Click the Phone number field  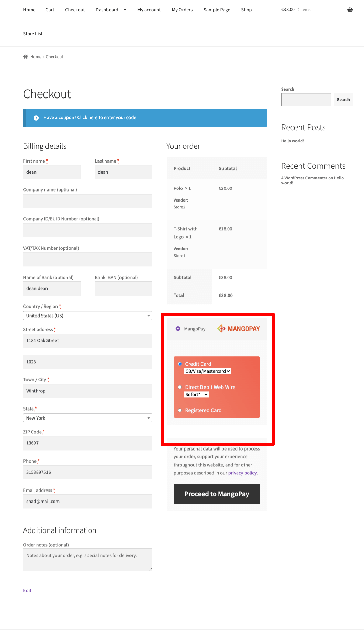point(87,472)
